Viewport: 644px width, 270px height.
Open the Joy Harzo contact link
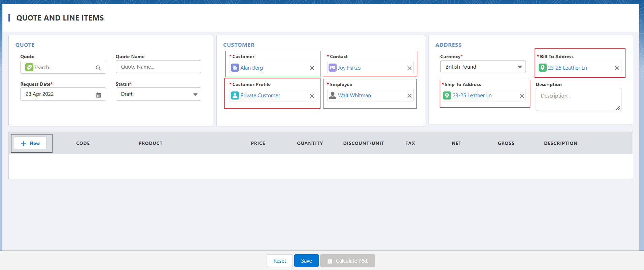[x=349, y=68]
